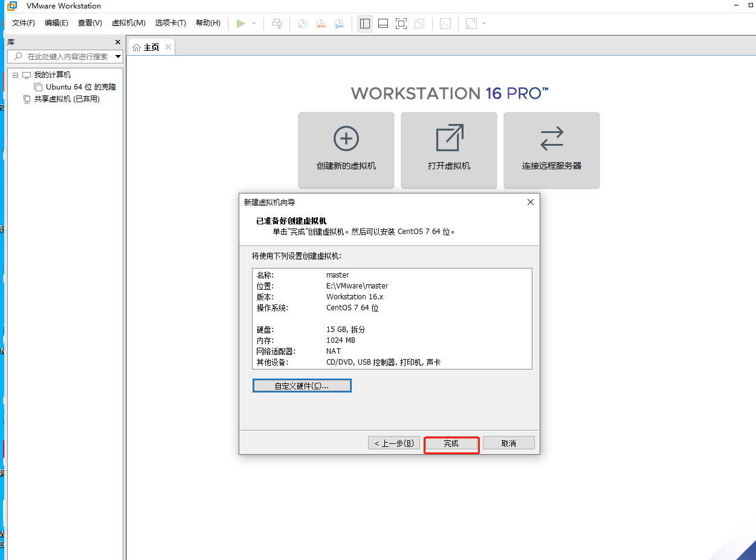
Task: Toggle the thumbnail bar view icon
Action: pos(383,24)
